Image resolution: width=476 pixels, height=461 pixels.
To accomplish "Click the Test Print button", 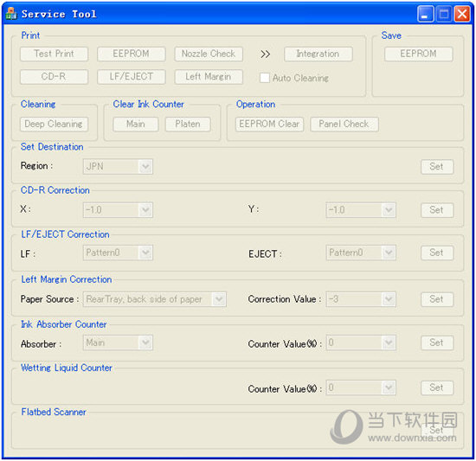I will click(x=54, y=54).
